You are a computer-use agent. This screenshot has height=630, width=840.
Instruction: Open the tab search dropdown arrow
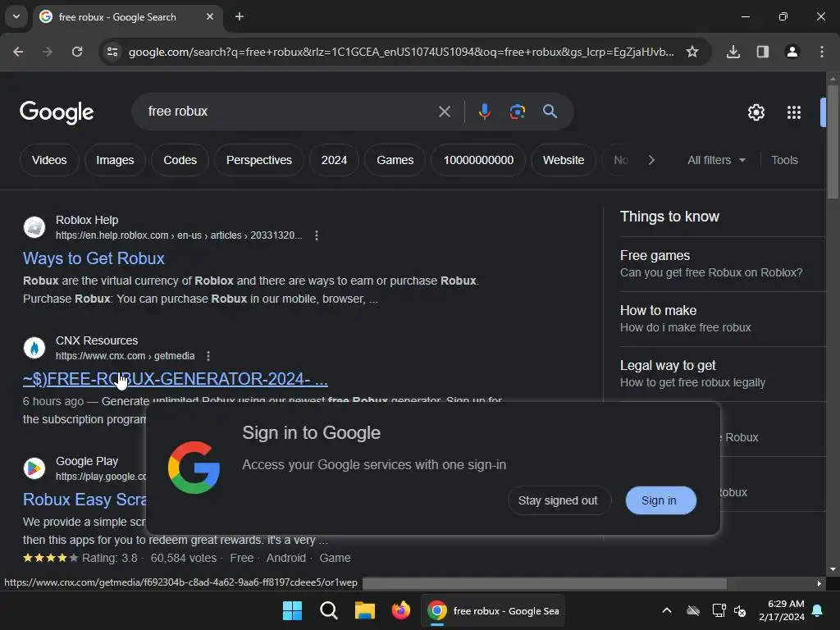pos(16,16)
